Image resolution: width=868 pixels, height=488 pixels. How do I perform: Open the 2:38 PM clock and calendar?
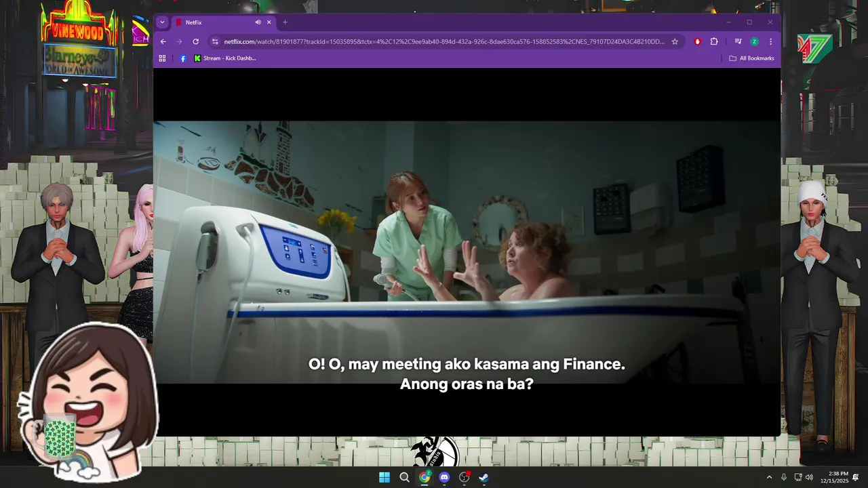click(x=834, y=477)
